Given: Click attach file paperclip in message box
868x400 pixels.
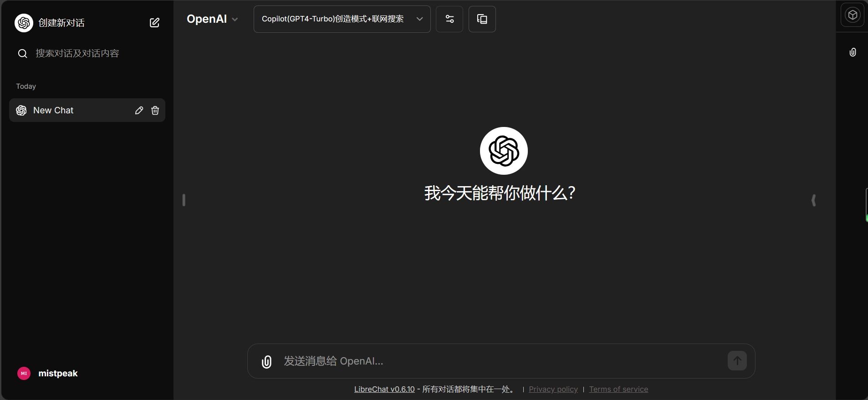Looking at the screenshot, I should (x=266, y=362).
